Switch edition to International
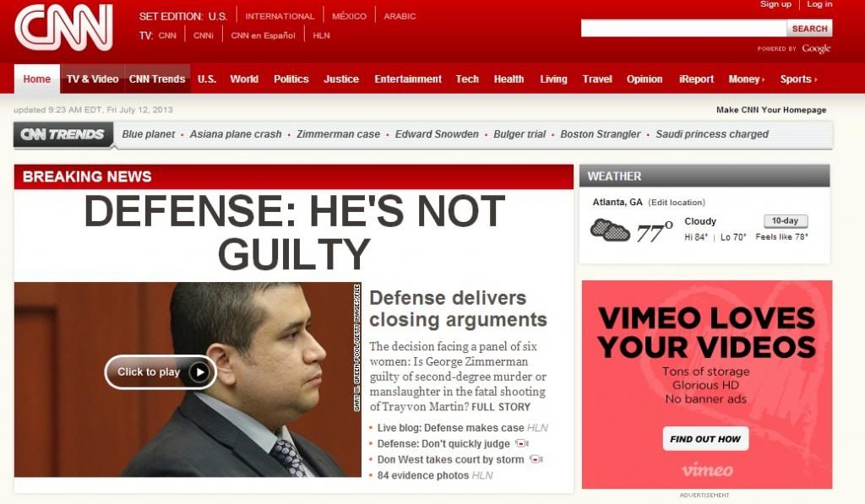This screenshot has height=504, width=865. (x=280, y=16)
